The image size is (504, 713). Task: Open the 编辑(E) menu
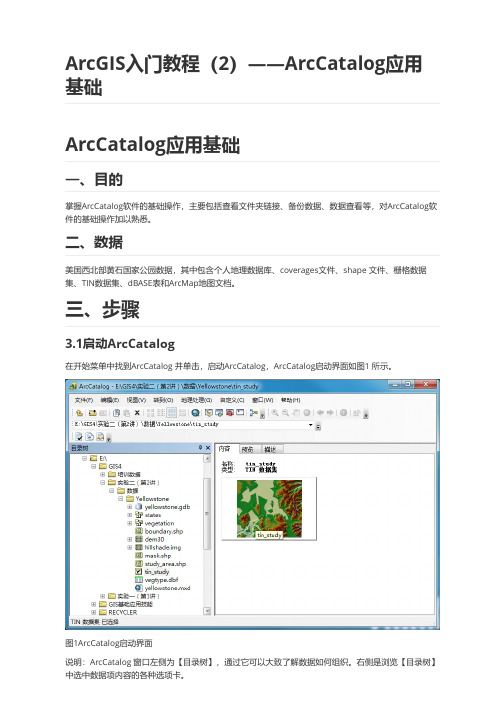point(110,400)
